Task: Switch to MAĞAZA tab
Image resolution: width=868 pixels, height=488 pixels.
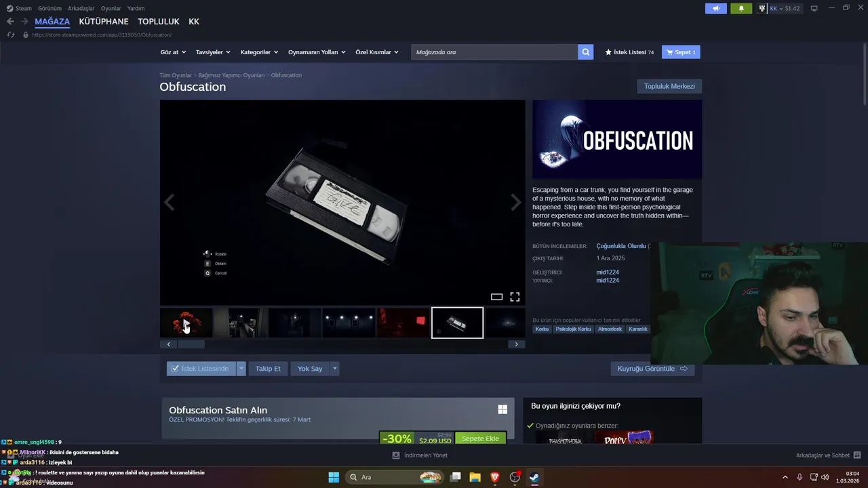Action: click(x=52, y=22)
